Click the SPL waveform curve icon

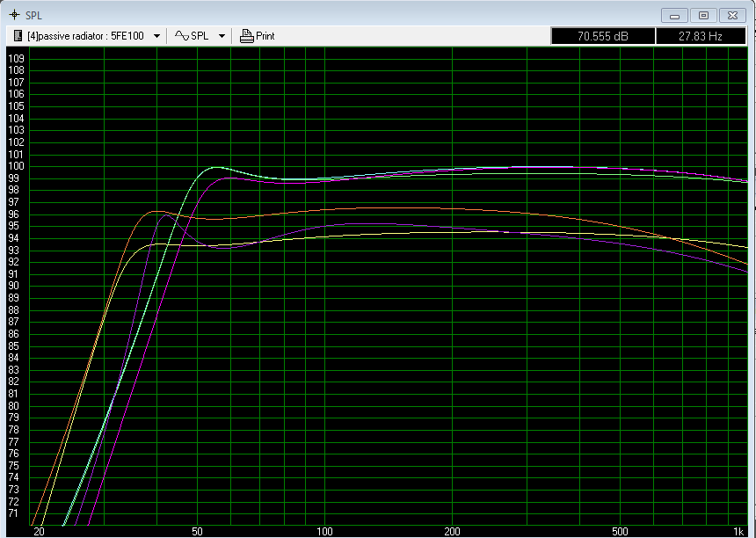[182, 36]
